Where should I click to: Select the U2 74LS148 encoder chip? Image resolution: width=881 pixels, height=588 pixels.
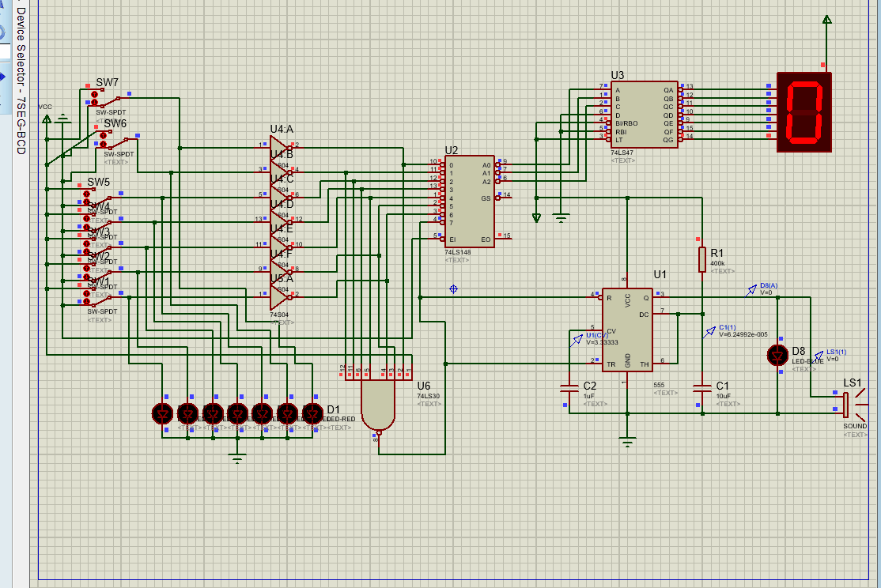tap(470, 202)
